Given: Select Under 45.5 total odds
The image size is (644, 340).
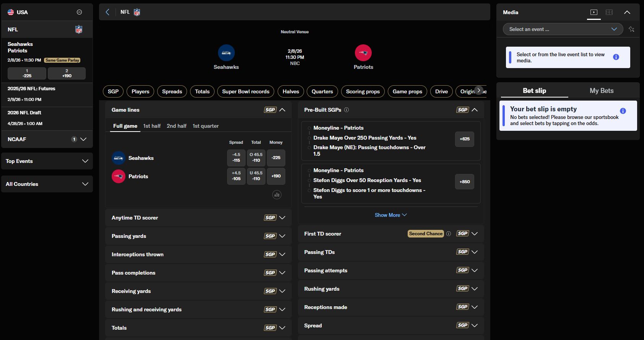Looking at the screenshot, I should click(256, 176).
